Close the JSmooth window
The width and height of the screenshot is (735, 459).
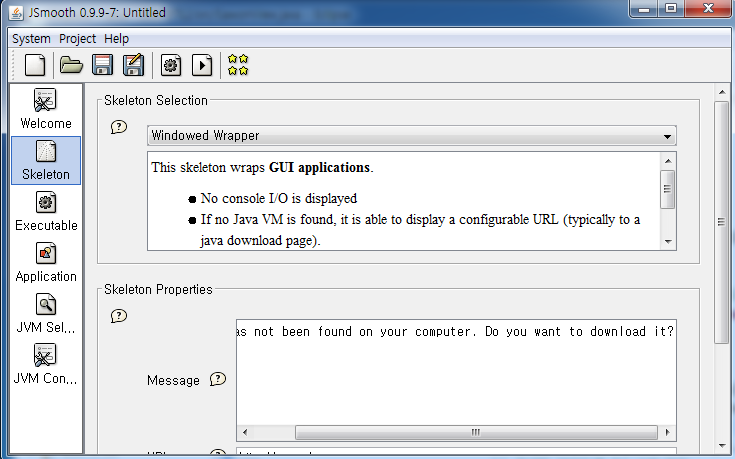click(708, 8)
